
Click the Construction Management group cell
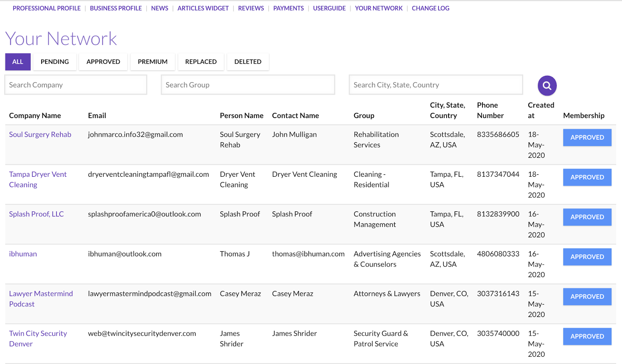pyautogui.click(x=375, y=219)
